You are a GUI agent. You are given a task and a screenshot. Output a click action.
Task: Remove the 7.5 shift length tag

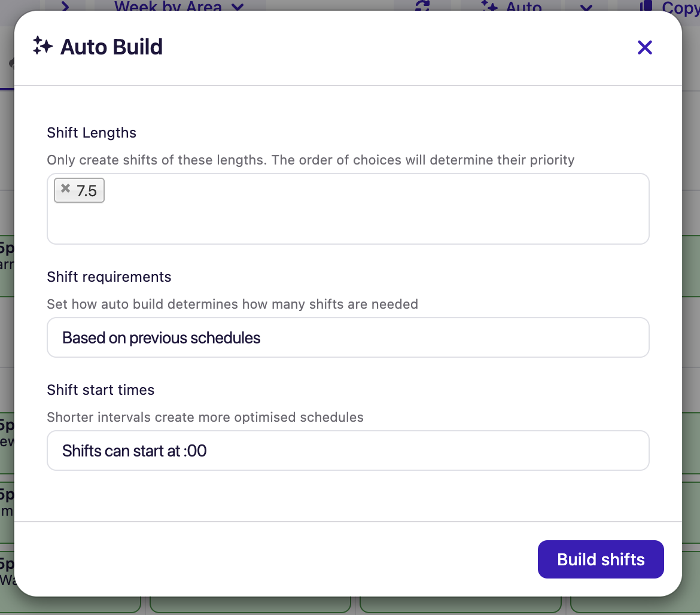66,189
